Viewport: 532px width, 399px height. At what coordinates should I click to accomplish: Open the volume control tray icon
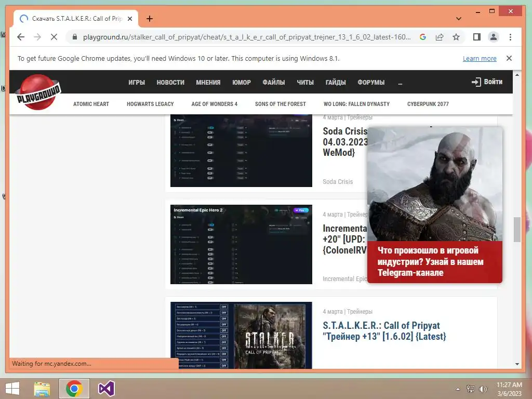483,389
